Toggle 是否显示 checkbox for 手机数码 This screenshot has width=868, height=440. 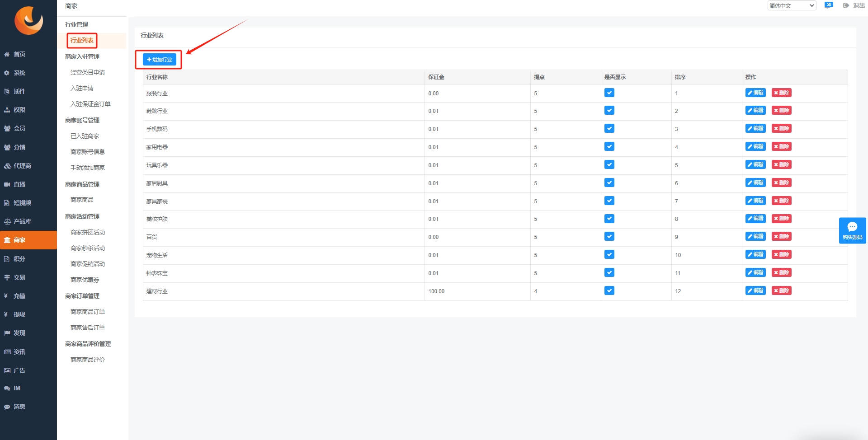click(x=609, y=128)
